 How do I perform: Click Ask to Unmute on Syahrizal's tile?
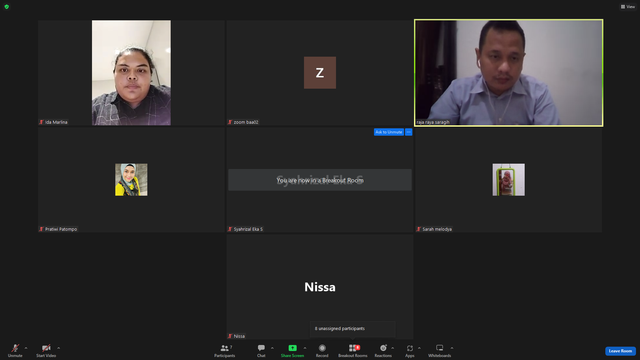[x=389, y=132]
